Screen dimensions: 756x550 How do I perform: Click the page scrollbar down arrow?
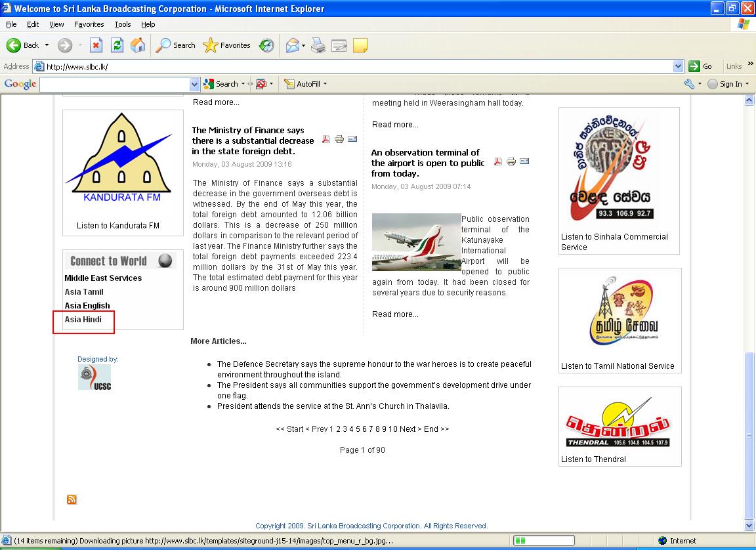(749, 526)
